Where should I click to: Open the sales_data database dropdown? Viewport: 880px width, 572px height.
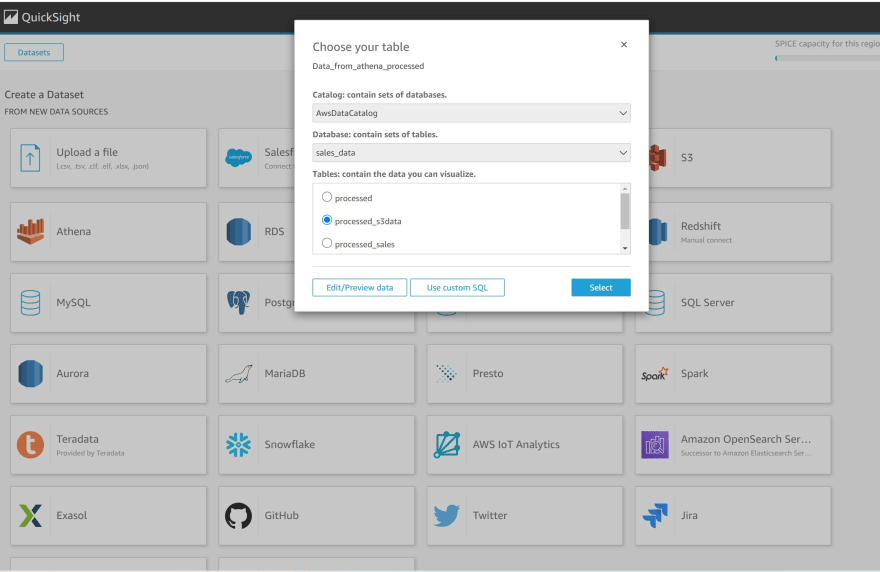471,153
